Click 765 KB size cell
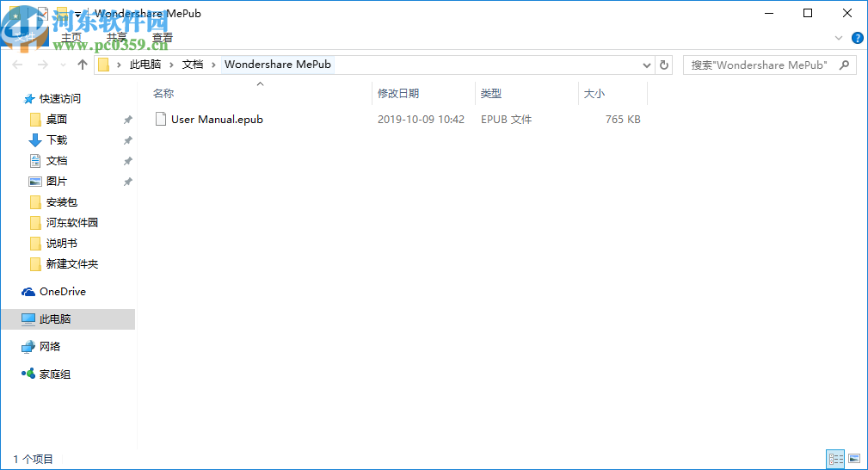Image resolution: width=868 pixels, height=470 pixels. pos(623,119)
